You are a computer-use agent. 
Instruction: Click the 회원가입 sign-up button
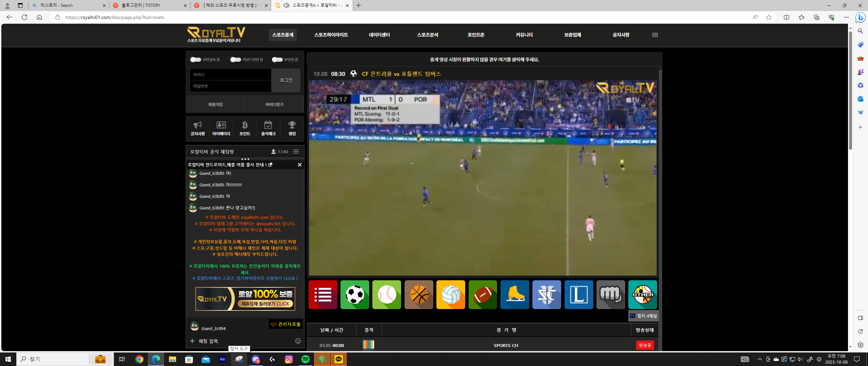(215, 104)
